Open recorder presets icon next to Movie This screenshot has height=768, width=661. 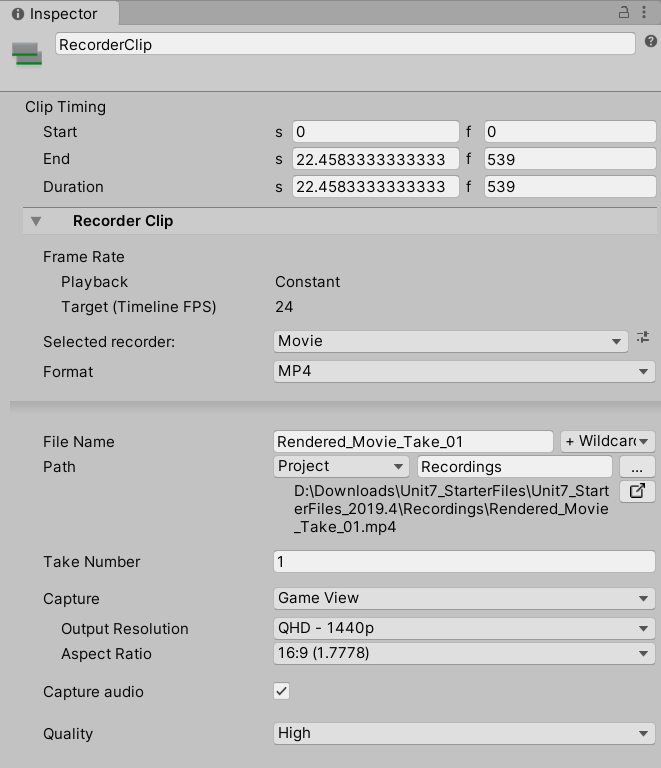643,339
